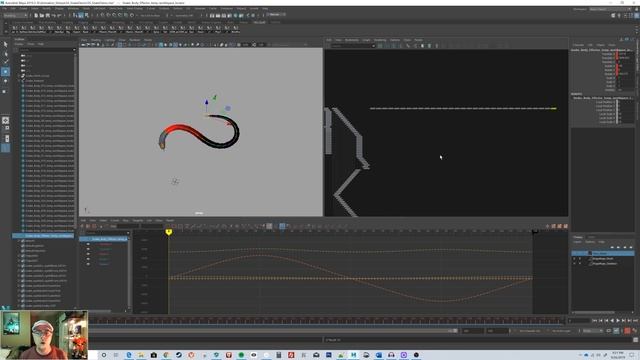Click the Snap to curves icon
This screenshot has height=360, width=640.
(109, 16)
